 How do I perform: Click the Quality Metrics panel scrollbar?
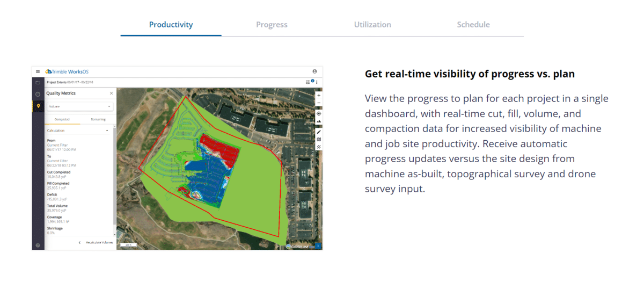tap(114, 177)
